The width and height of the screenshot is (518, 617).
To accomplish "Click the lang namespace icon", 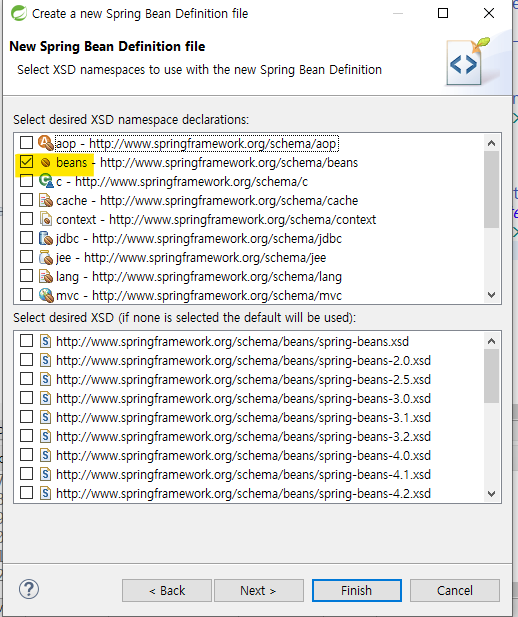I will pos(46,276).
